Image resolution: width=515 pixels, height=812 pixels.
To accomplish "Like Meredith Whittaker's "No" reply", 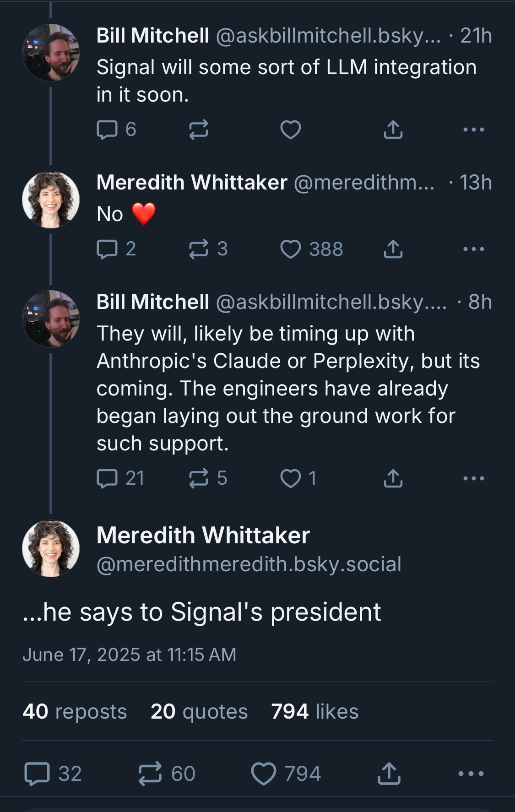I will (291, 249).
